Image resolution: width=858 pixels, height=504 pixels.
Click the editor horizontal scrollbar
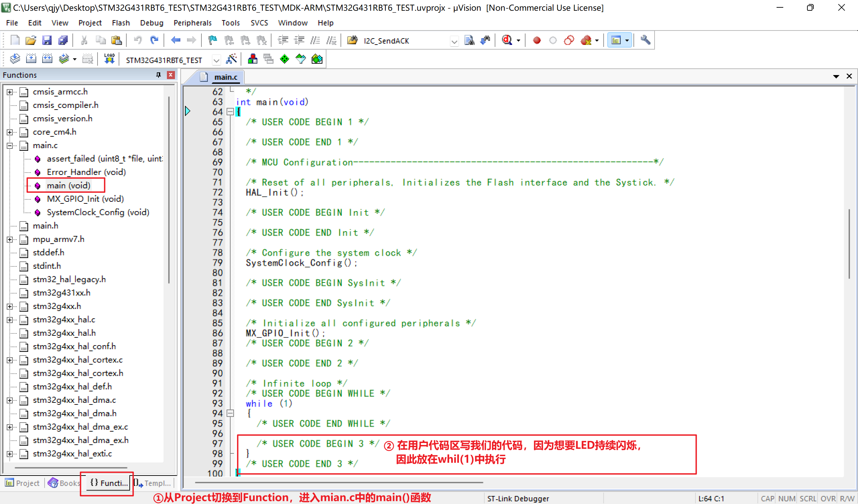(339, 482)
